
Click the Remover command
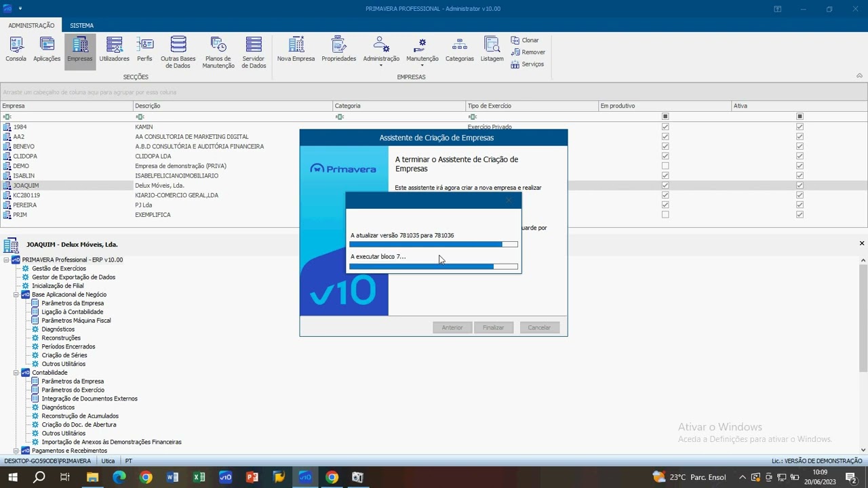click(x=528, y=52)
